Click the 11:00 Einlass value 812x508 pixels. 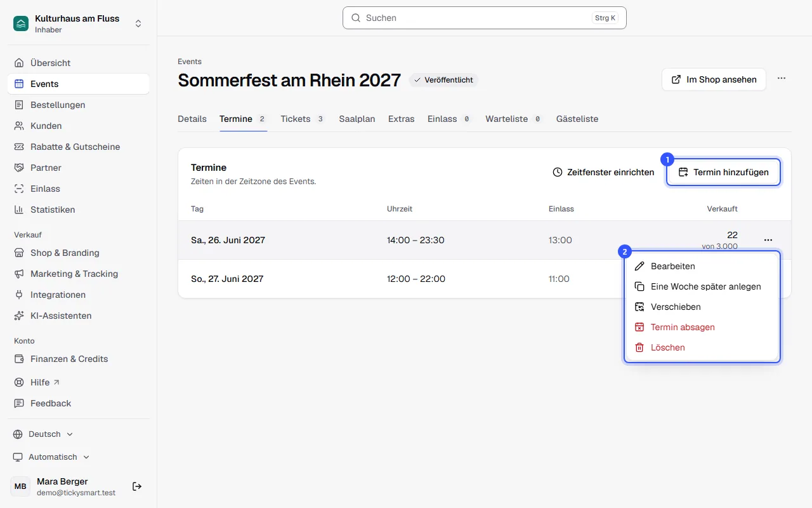point(559,279)
